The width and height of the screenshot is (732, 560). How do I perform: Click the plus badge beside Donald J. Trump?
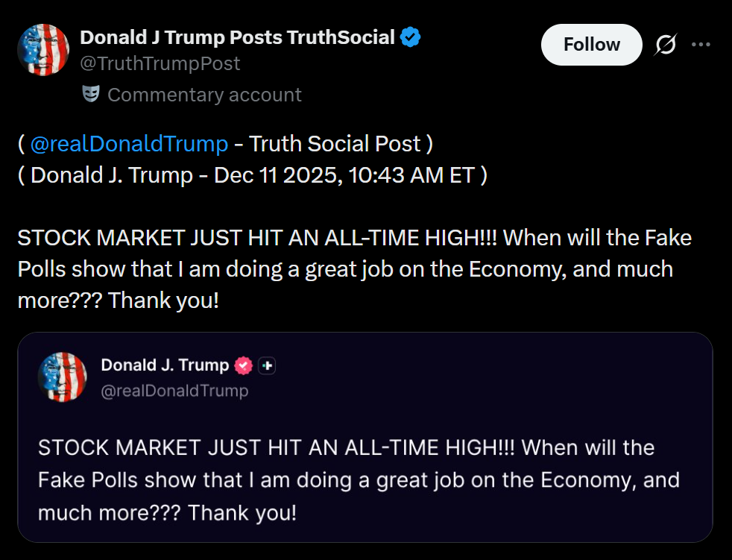click(267, 365)
